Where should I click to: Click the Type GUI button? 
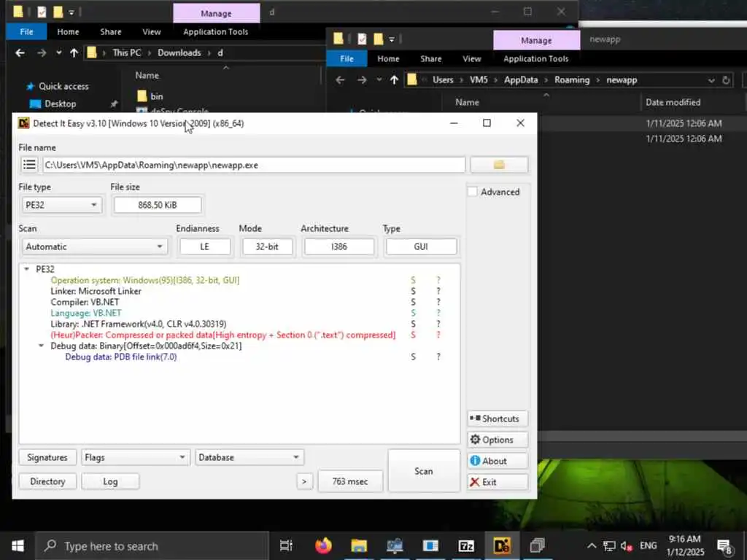[x=421, y=246]
